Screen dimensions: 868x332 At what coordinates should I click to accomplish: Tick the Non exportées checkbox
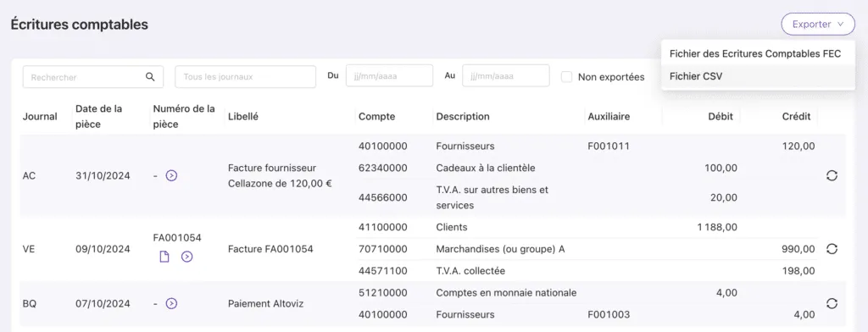pyautogui.click(x=566, y=77)
